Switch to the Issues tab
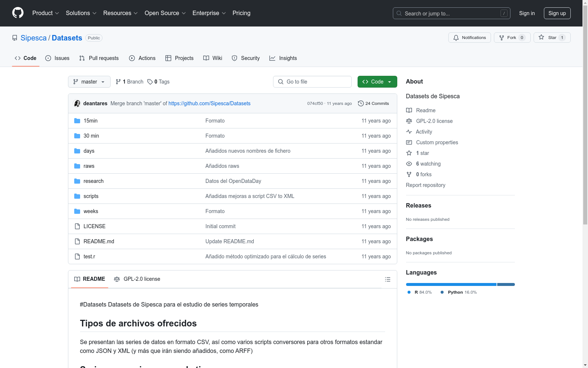Screen dimensions: 588x368 click(57, 58)
